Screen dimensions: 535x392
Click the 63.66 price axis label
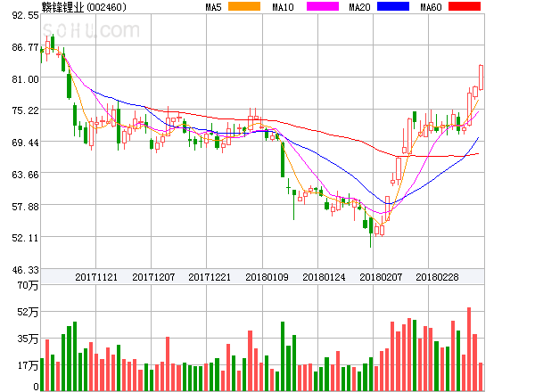pyautogui.click(x=25, y=175)
